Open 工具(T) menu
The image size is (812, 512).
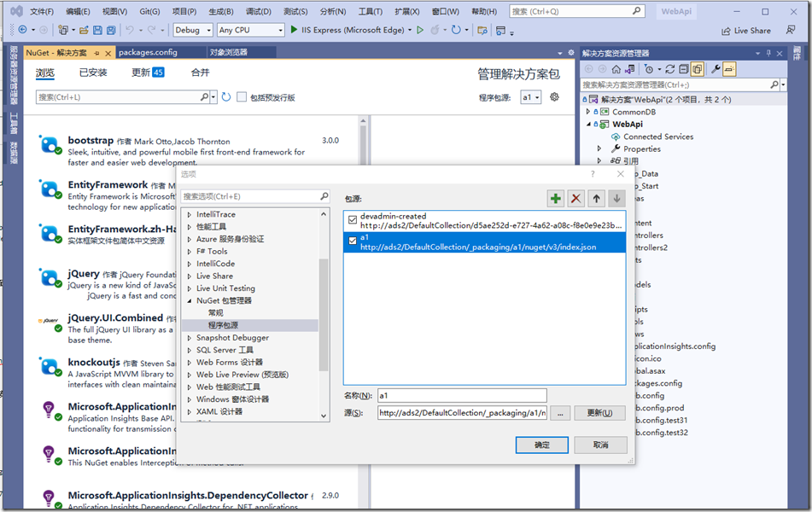(371, 11)
